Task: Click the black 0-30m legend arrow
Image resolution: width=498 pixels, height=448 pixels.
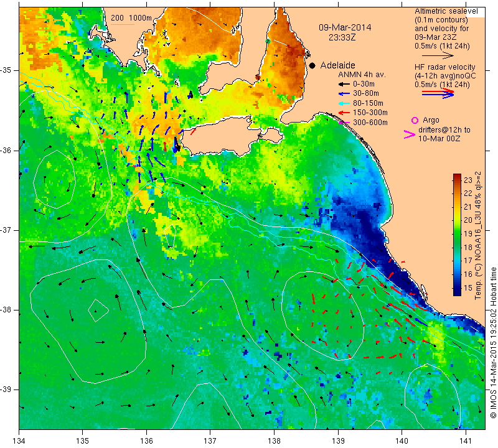Action: [344, 85]
